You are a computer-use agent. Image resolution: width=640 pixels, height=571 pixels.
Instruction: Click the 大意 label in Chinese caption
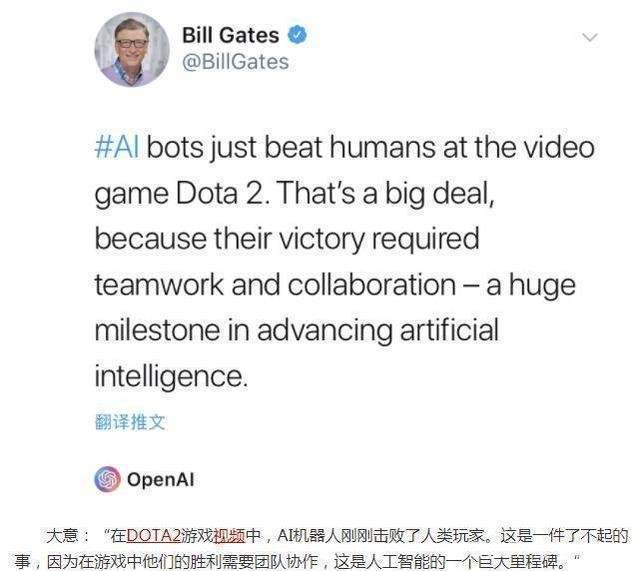tap(62, 535)
